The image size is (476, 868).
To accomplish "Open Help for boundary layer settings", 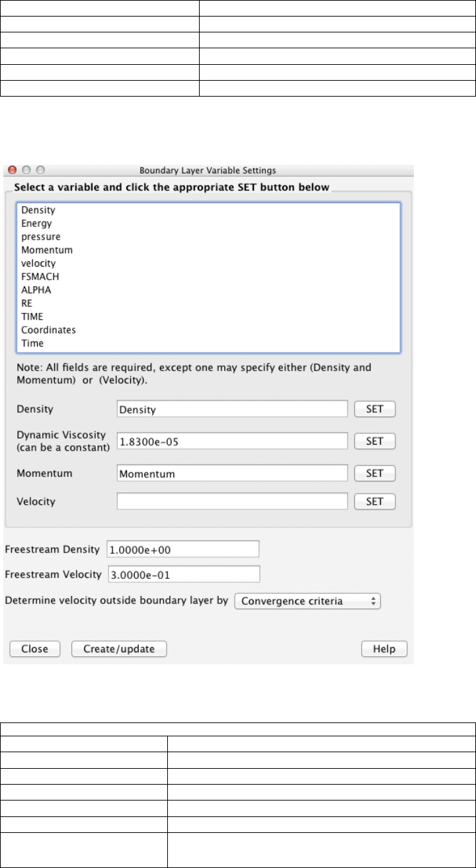I will [384, 649].
